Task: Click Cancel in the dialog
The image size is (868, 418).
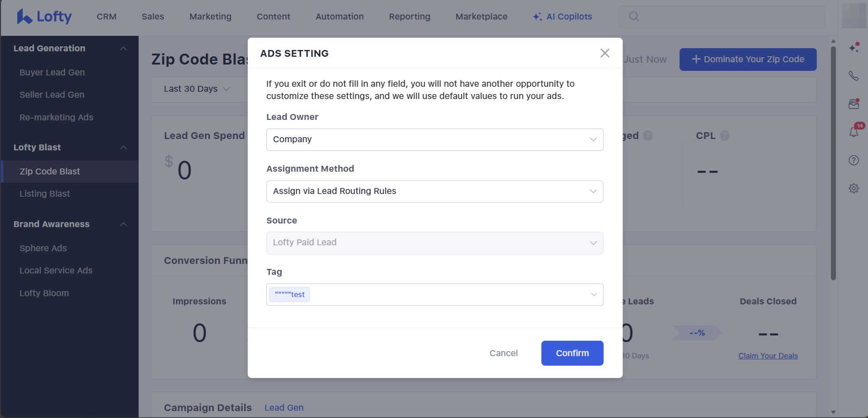Action: click(x=503, y=353)
